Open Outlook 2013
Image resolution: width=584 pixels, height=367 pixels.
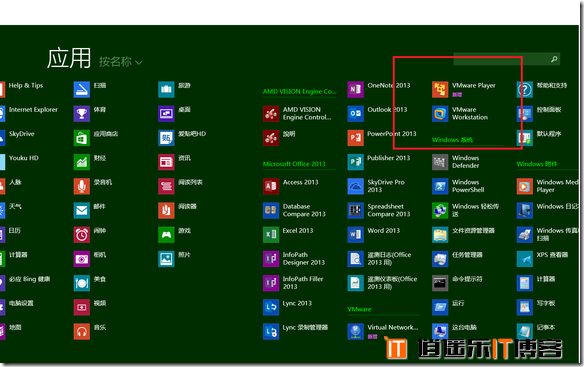pyautogui.click(x=377, y=114)
